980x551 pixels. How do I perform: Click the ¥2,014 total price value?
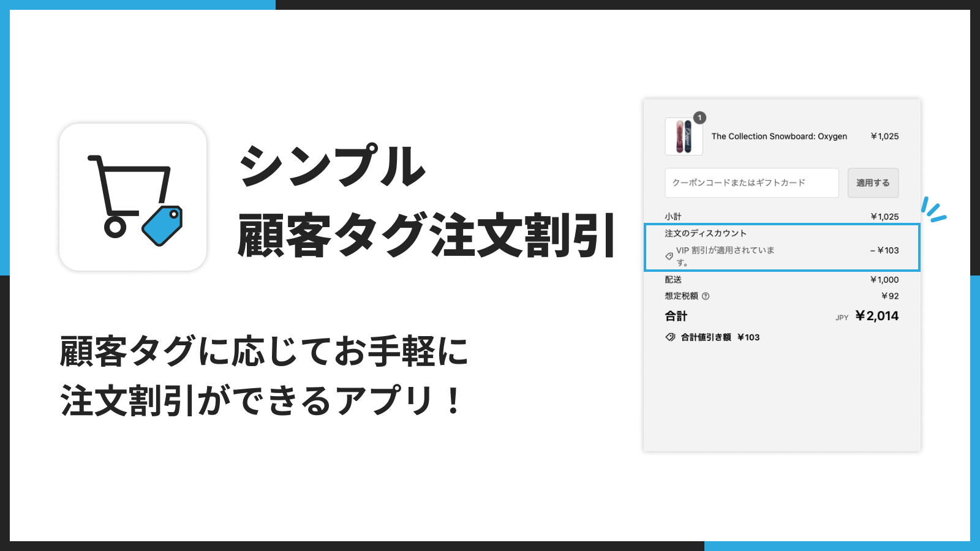[875, 316]
